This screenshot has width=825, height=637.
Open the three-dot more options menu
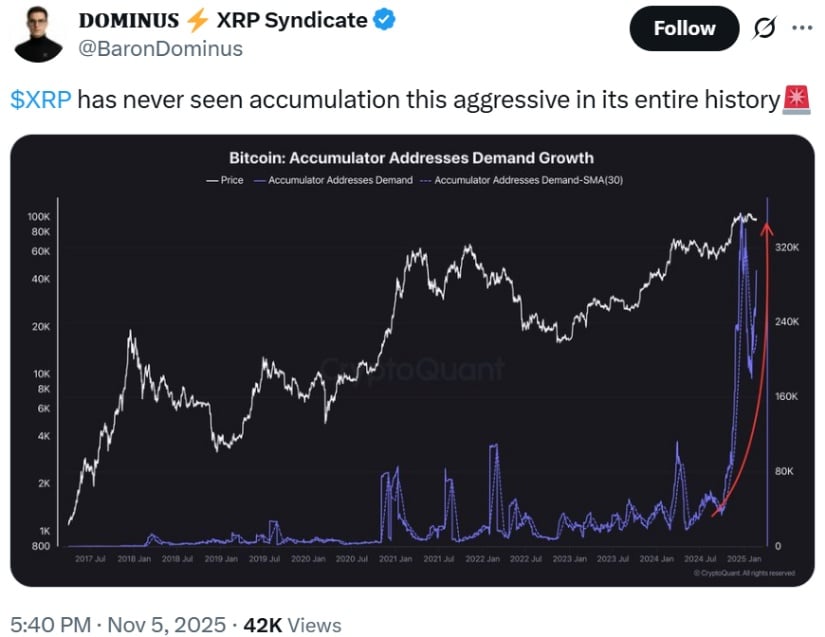(x=801, y=28)
